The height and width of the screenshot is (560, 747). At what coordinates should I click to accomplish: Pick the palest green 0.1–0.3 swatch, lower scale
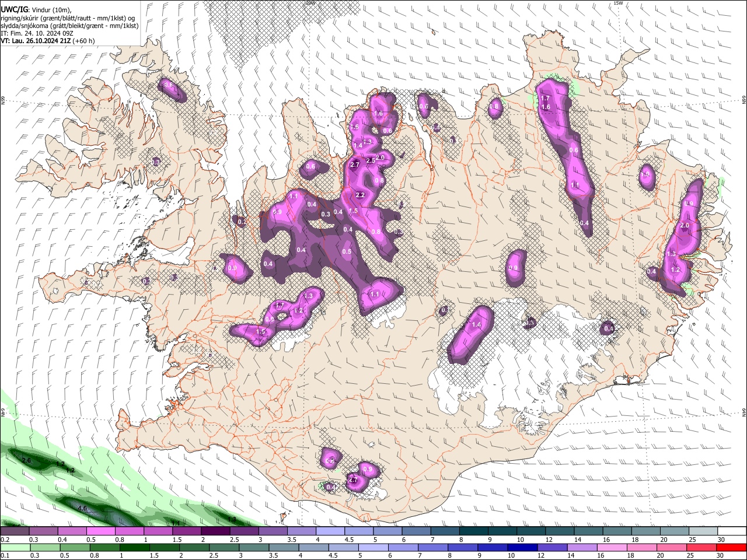tap(15, 548)
